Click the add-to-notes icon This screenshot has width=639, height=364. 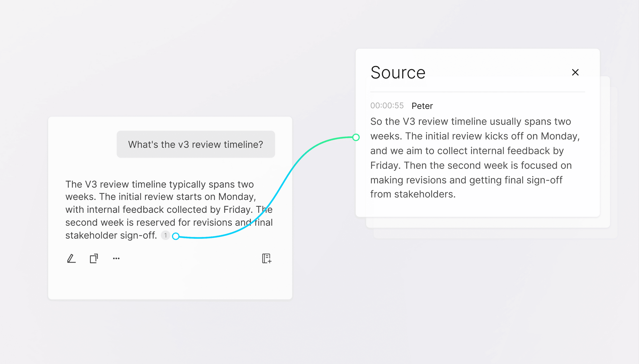(x=267, y=258)
